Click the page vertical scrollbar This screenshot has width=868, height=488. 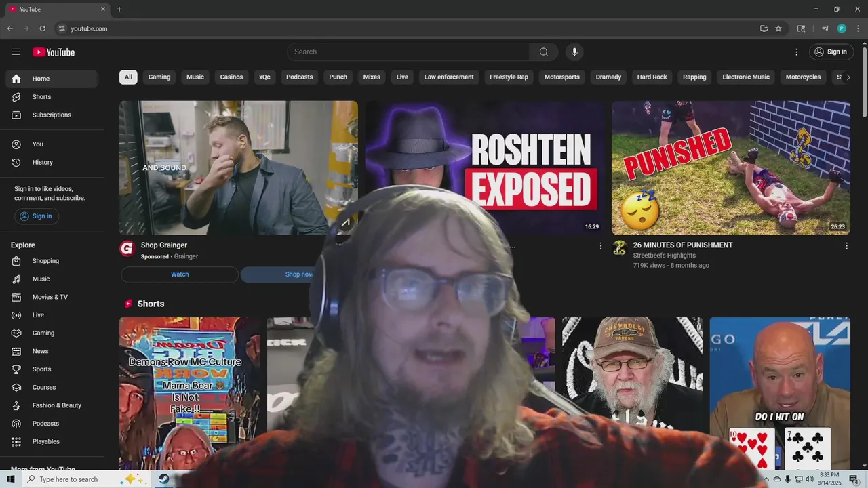point(864,81)
